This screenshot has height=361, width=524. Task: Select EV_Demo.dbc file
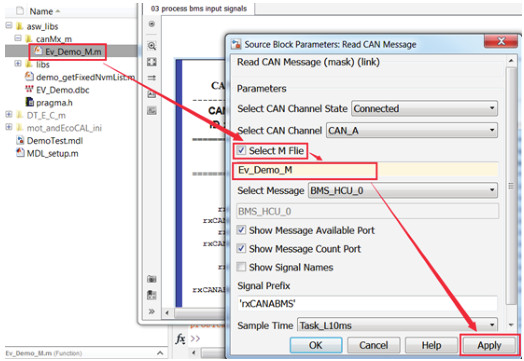click(x=62, y=90)
